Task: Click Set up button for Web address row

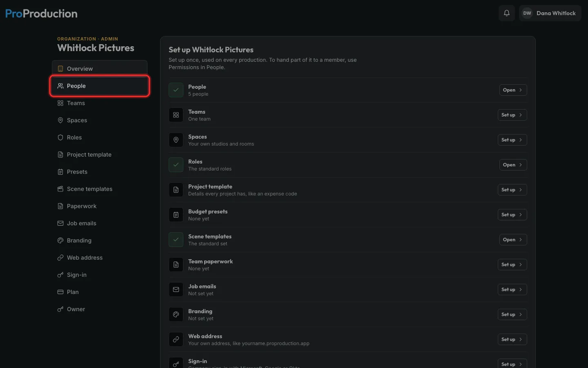Action: [512, 339]
